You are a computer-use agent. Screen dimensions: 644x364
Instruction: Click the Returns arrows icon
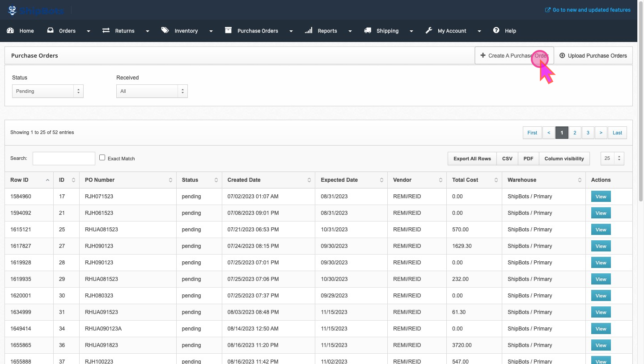click(106, 30)
